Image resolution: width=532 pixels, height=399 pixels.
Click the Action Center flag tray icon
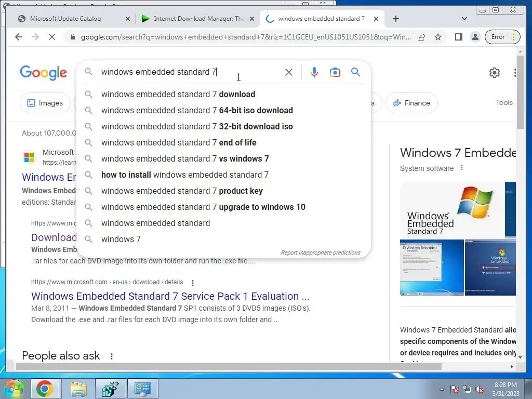tap(455, 389)
